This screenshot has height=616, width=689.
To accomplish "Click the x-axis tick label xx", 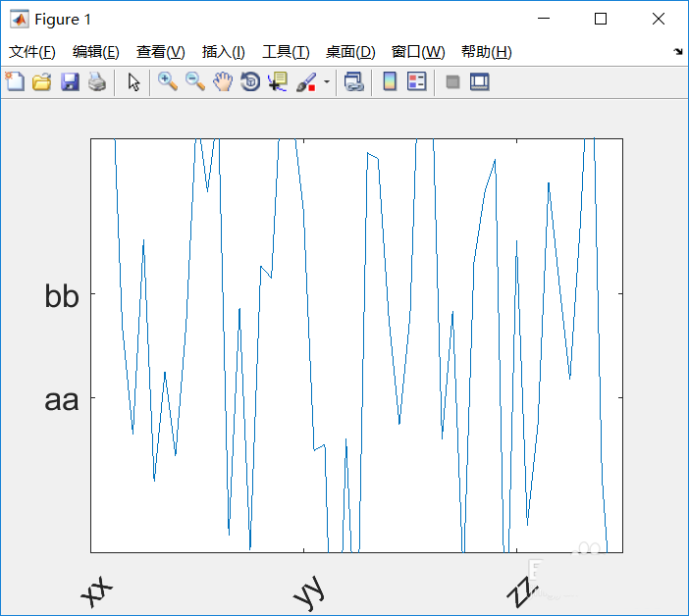I will [97, 590].
